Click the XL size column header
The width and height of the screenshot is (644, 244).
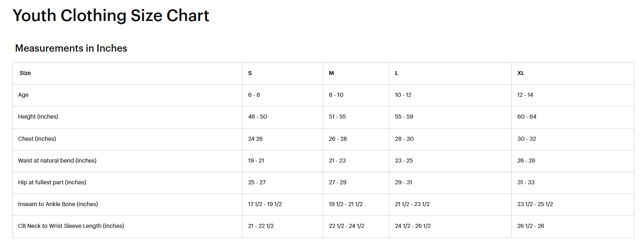[x=521, y=73]
